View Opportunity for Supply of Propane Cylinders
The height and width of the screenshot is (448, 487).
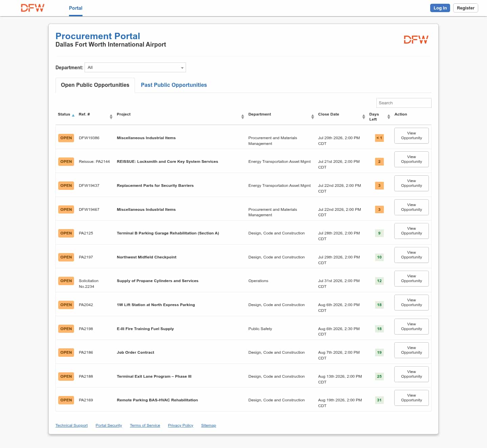click(412, 278)
